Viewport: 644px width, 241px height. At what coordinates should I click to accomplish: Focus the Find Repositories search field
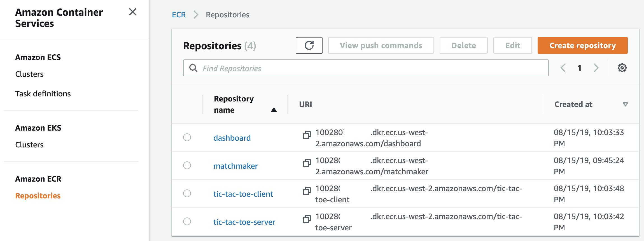click(366, 68)
